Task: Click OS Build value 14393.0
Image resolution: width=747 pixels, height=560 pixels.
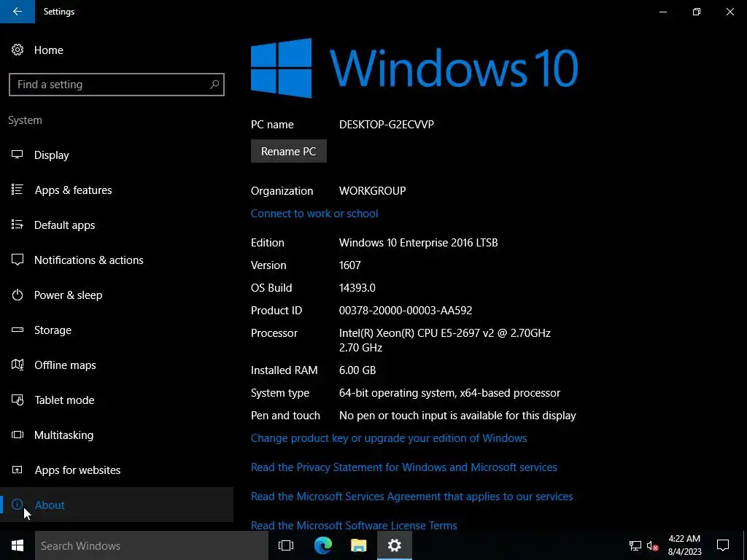Action: point(357,287)
